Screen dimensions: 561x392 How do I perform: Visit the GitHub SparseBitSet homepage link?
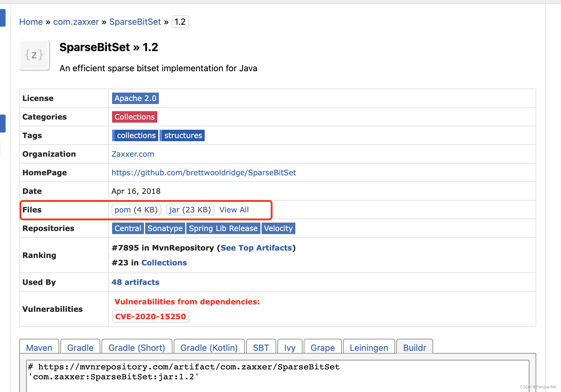pyautogui.click(x=204, y=172)
